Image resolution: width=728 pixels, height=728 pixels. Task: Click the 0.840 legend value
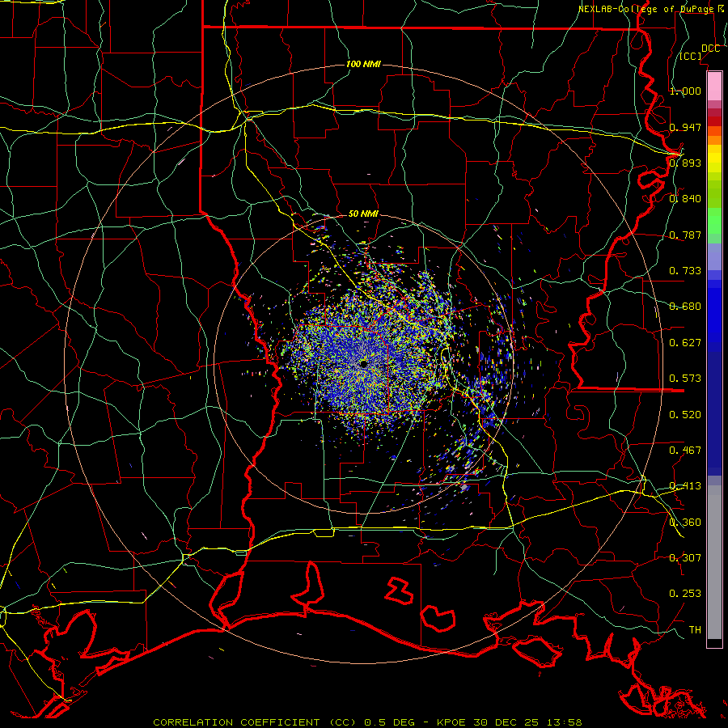[685, 199]
